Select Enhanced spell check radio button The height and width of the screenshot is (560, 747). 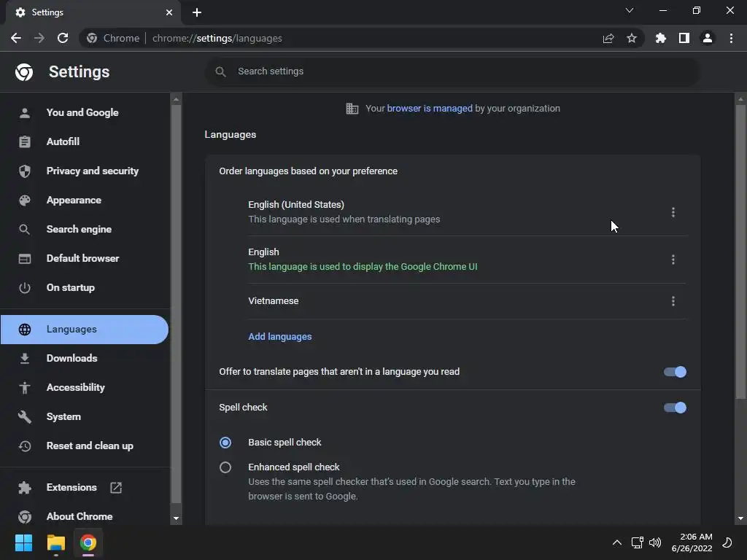click(225, 467)
